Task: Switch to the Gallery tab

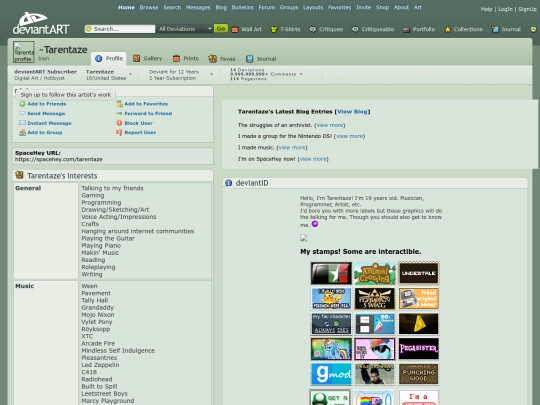Action: click(x=147, y=59)
